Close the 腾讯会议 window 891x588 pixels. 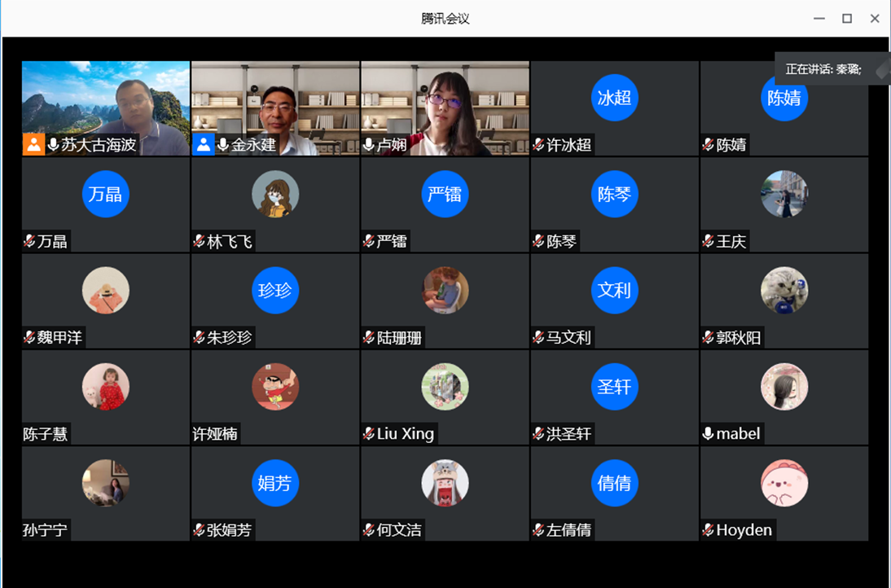[875, 19]
